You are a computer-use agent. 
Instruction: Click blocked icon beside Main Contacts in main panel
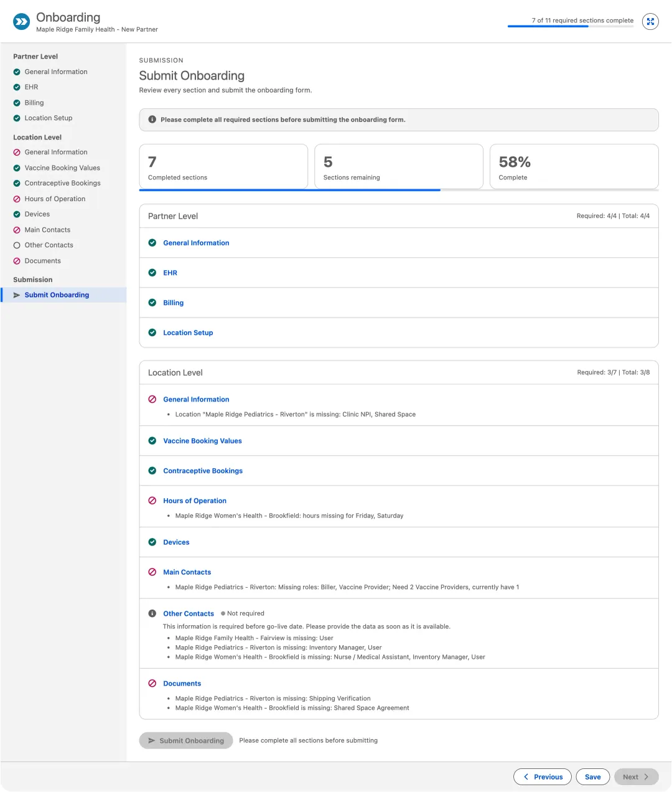152,572
